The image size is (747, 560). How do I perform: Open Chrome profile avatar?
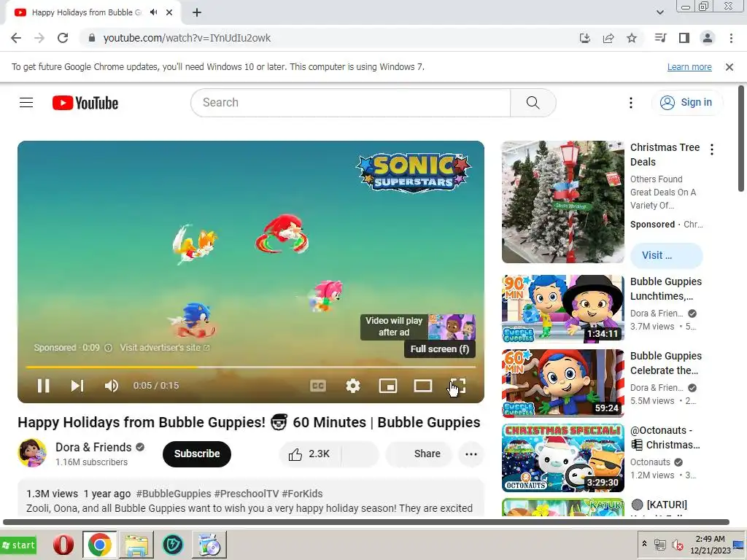(708, 38)
